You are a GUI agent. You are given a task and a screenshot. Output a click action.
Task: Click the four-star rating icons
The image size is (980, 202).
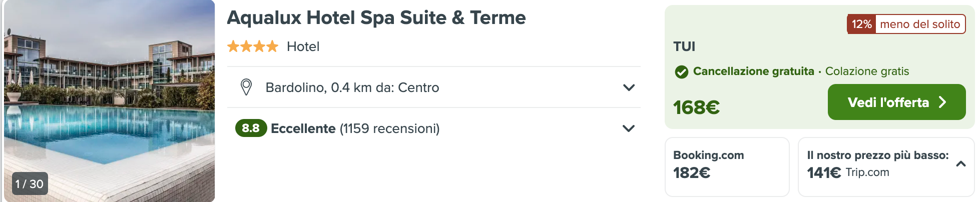tap(252, 46)
